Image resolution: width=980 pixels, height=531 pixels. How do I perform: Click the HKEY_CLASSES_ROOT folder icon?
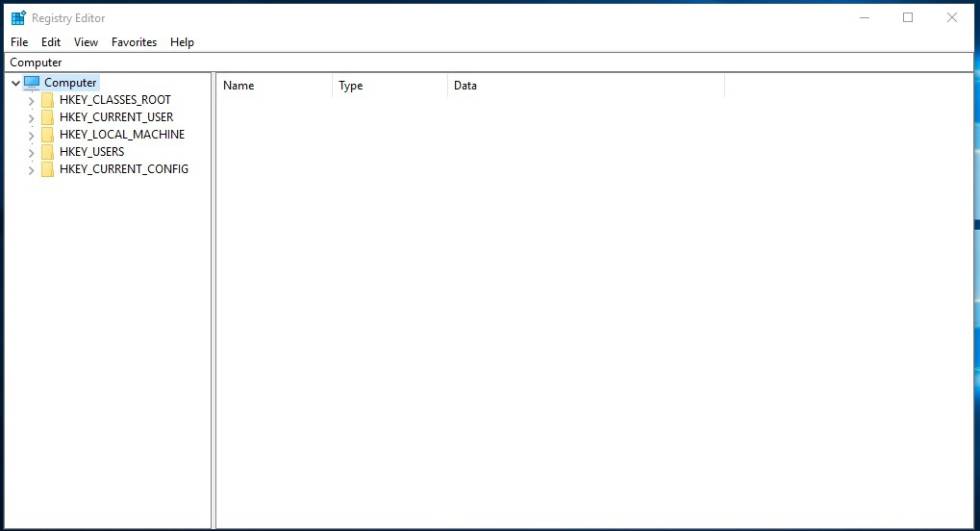(48, 100)
